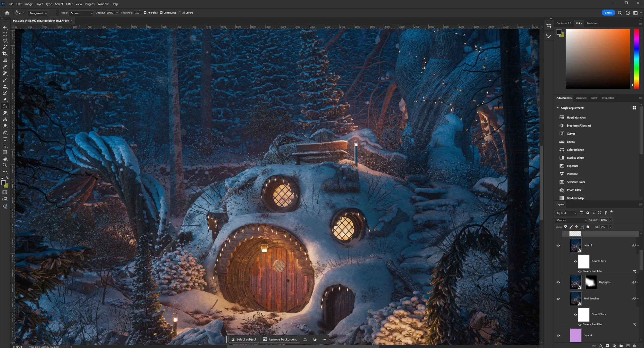644x348 pixels.
Task: Click the Remove background button
Action: [280, 339]
